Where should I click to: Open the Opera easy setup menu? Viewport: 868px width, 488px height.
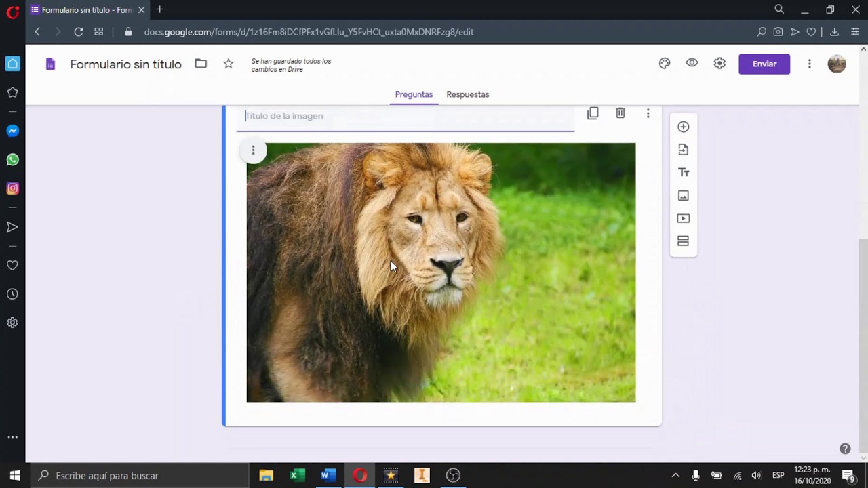coord(855,32)
